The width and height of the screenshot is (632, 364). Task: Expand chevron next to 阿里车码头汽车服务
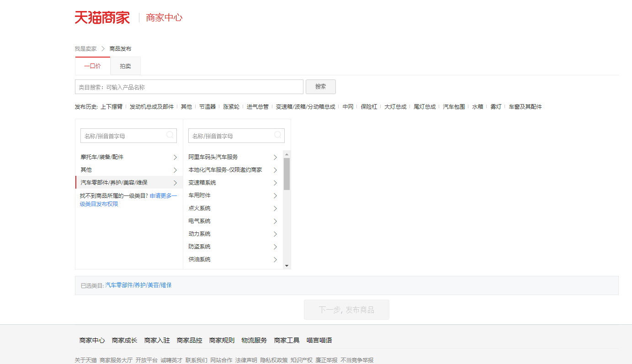(276, 157)
